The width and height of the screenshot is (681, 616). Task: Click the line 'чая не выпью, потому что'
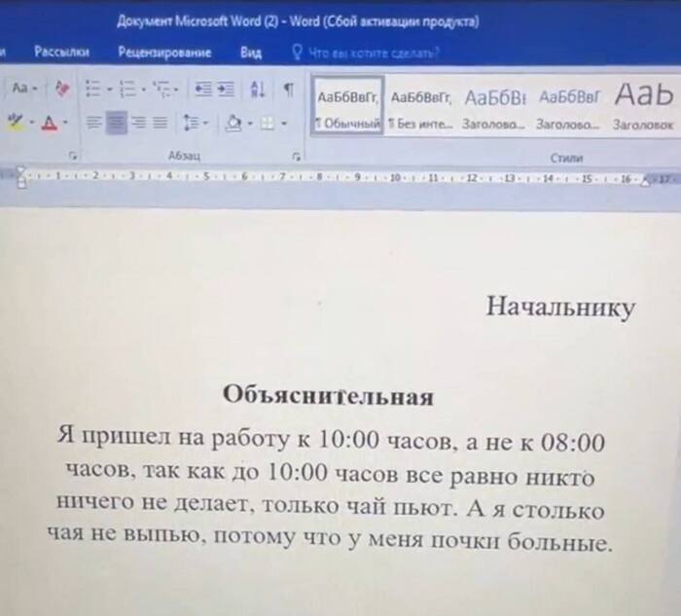click(x=330, y=538)
